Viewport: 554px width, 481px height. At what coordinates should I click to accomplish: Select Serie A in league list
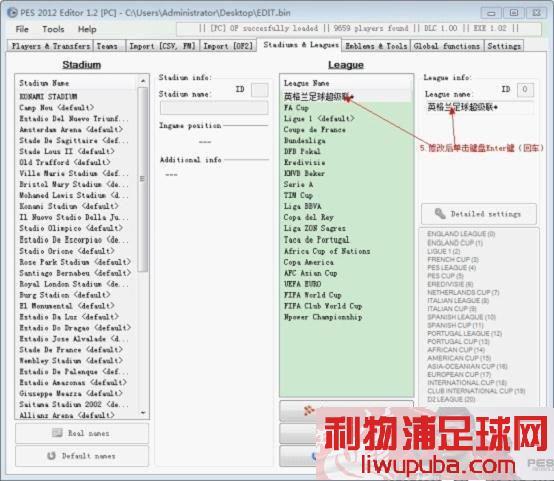click(x=347, y=184)
